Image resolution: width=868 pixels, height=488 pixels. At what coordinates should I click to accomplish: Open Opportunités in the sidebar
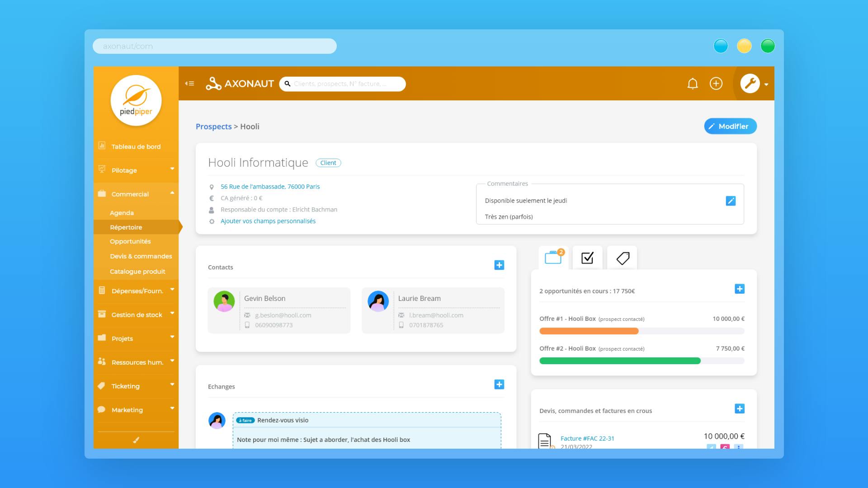tap(130, 241)
